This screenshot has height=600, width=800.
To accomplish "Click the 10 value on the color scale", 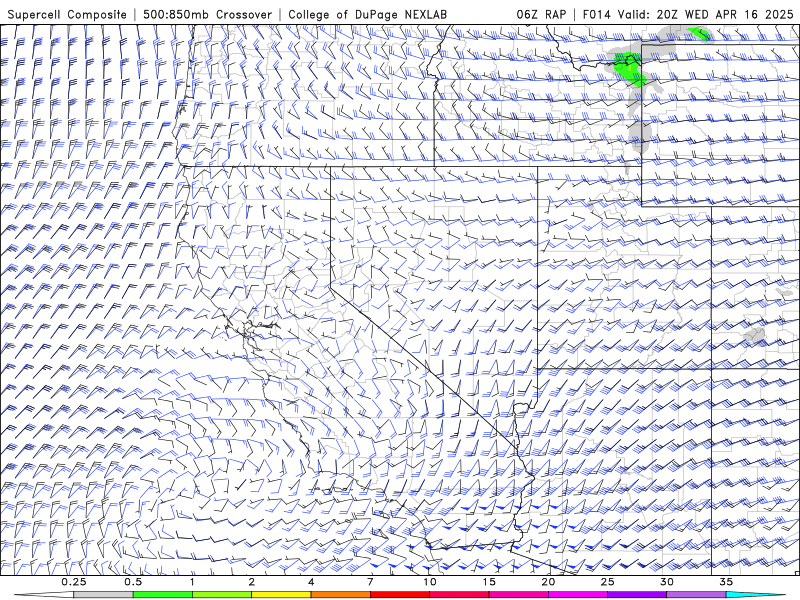I will click(x=430, y=582).
